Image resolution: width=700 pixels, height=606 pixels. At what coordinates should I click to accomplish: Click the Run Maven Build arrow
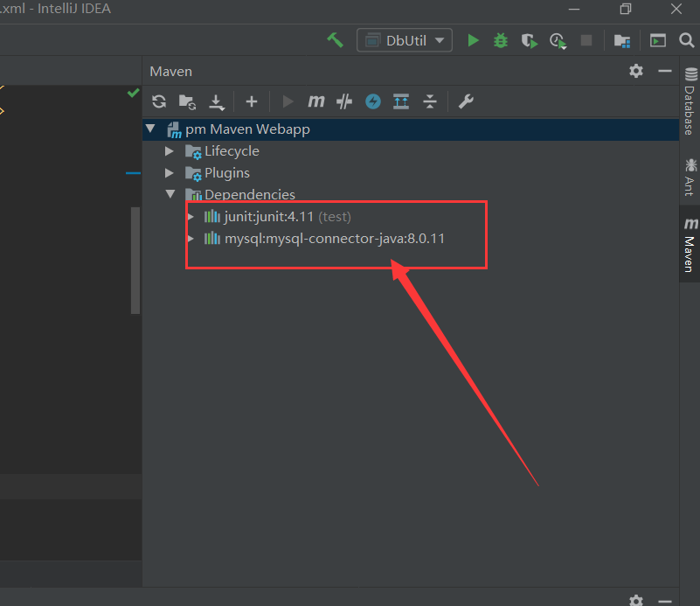point(288,101)
